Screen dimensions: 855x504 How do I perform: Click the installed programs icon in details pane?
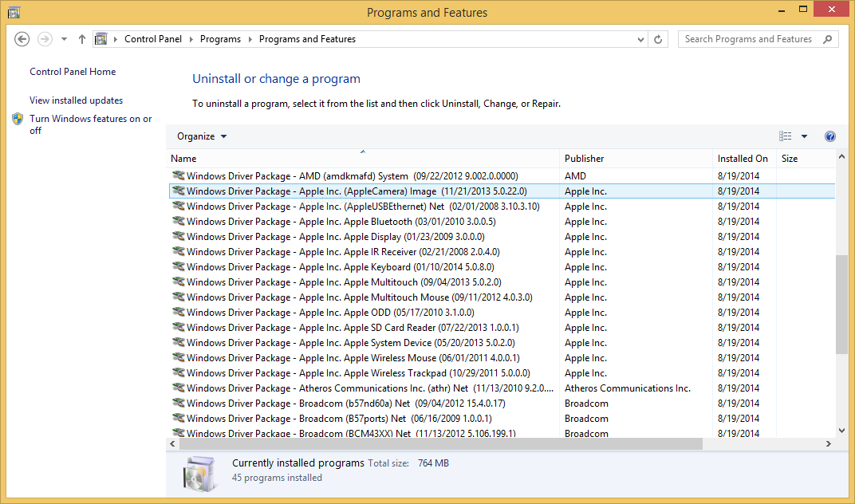[x=200, y=474]
